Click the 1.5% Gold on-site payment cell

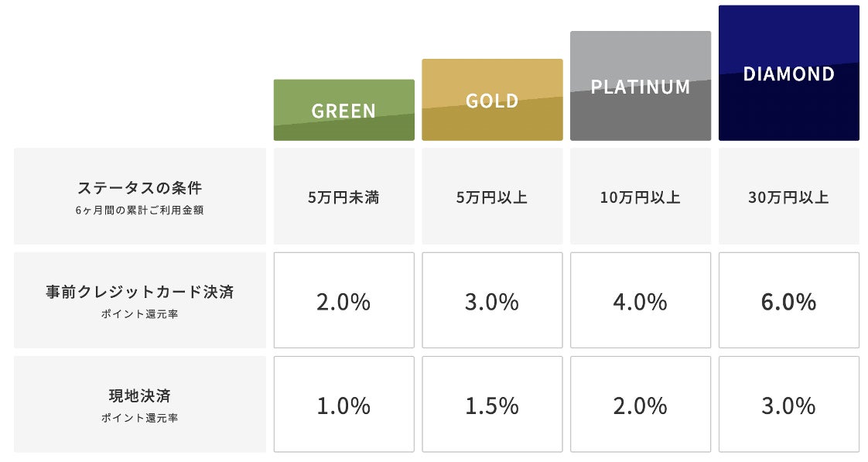click(492, 405)
